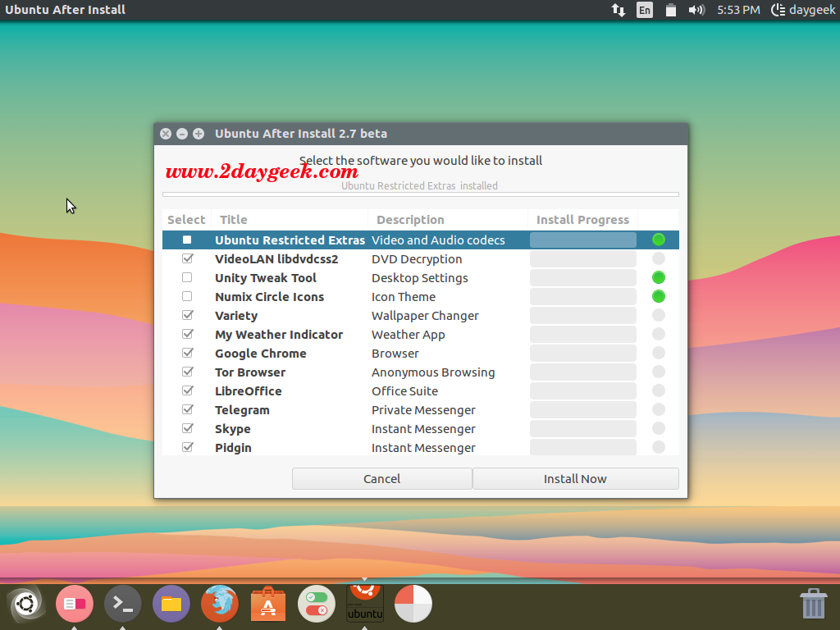Click the grey status dot for VideoLAN libdvdcss2
Viewport: 840px width, 630px height.
coord(659,258)
